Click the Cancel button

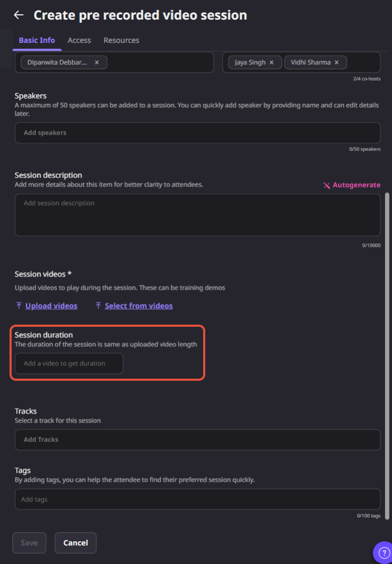pyautogui.click(x=76, y=543)
